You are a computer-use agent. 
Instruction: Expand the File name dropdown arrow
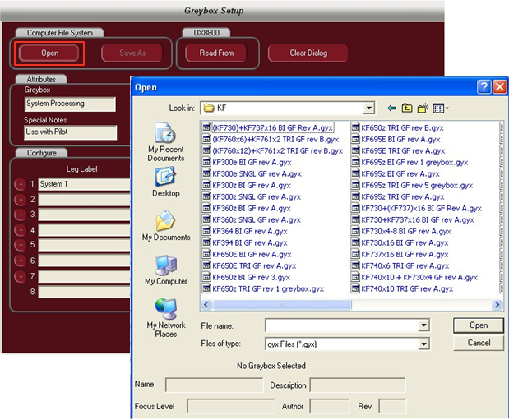[x=423, y=326]
